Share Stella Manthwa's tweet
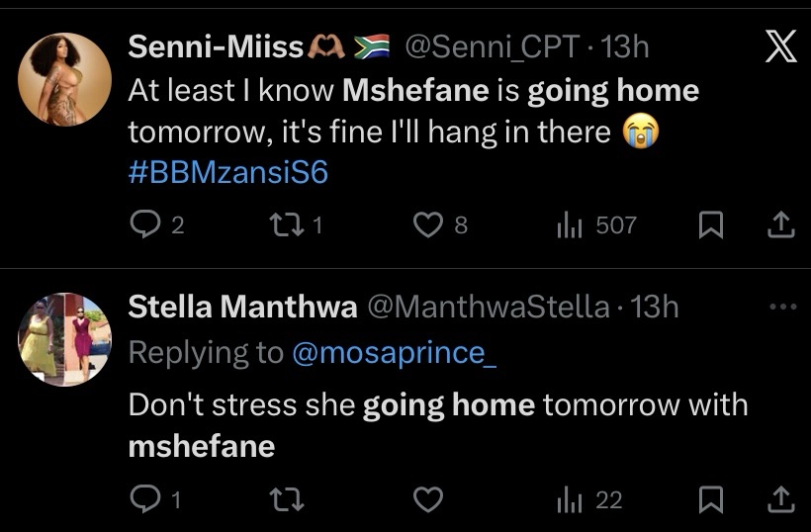Screen dimensions: 811x532 781,500
